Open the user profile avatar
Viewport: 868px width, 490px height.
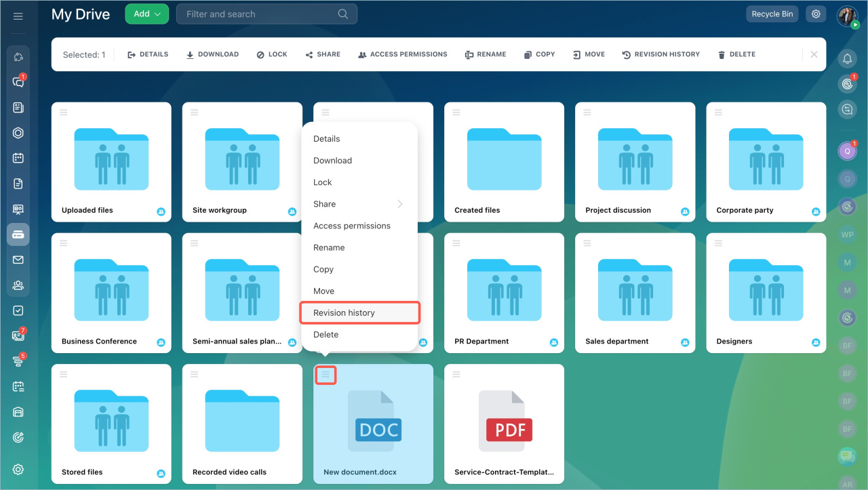coord(847,16)
